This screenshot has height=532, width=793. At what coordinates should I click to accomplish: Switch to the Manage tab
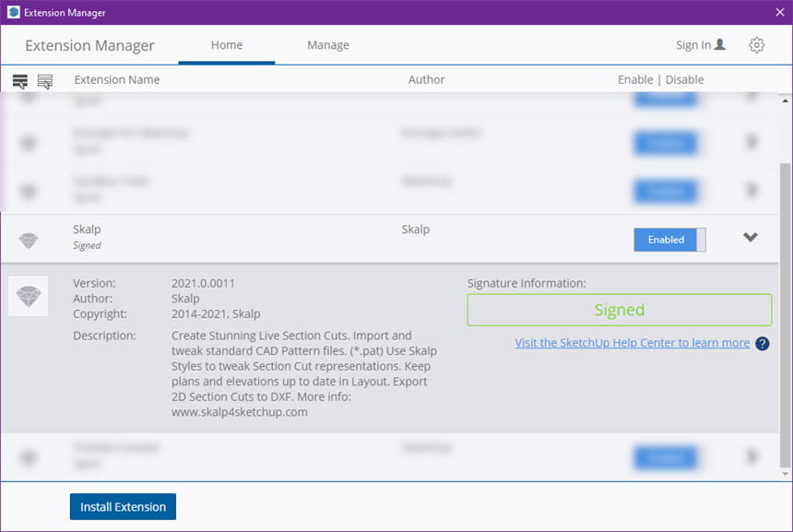[x=327, y=45]
